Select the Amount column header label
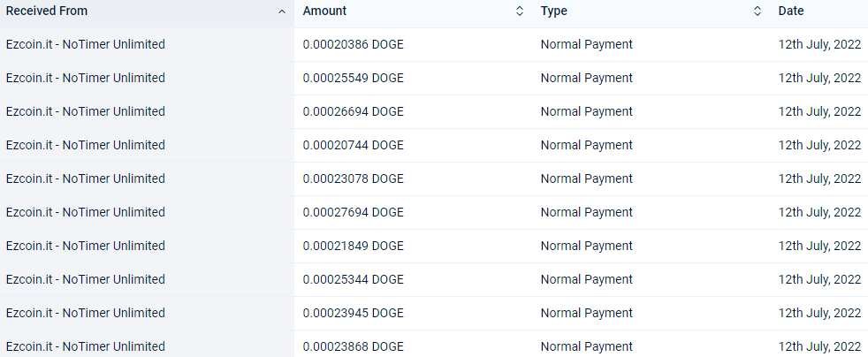The image size is (868, 357). tap(324, 11)
